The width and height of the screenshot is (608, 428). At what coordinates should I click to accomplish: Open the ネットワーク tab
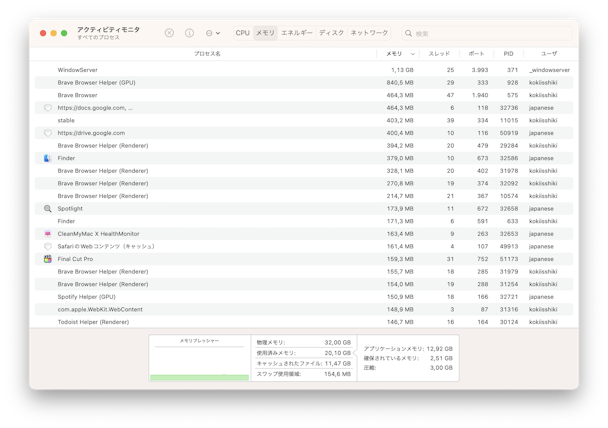tap(369, 33)
